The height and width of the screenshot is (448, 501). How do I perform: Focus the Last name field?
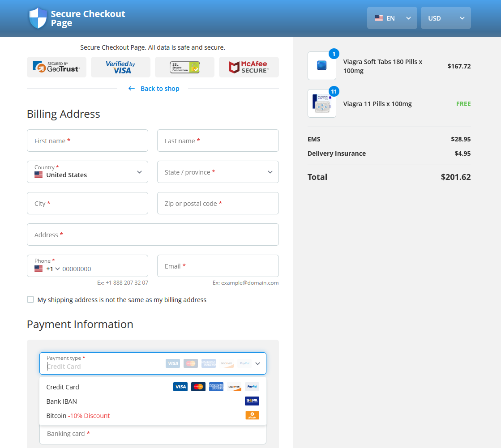[x=218, y=141]
